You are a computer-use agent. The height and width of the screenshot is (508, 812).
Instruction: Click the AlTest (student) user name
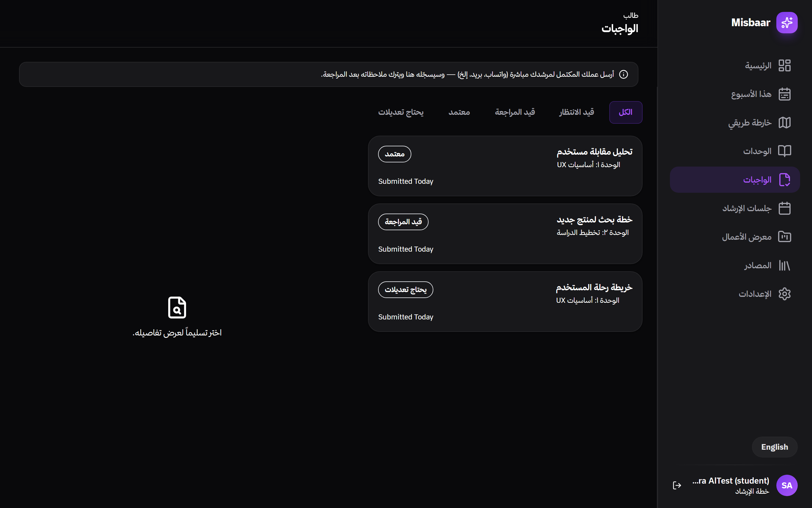(731, 481)
